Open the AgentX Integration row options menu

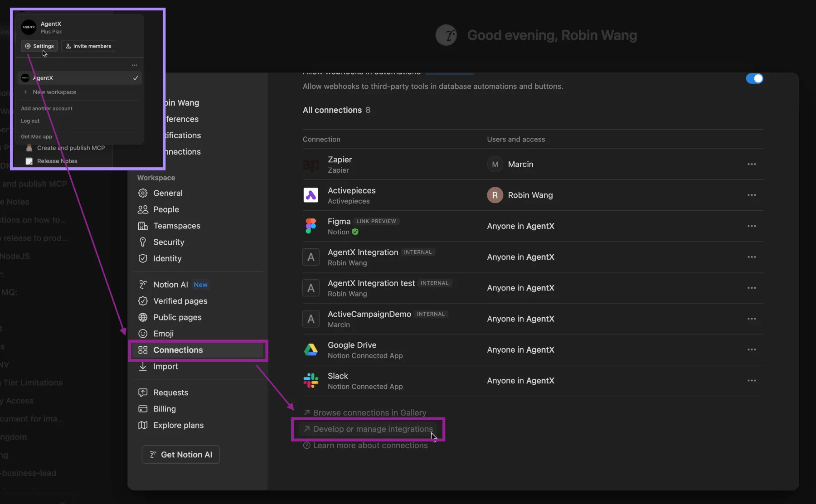752,257
